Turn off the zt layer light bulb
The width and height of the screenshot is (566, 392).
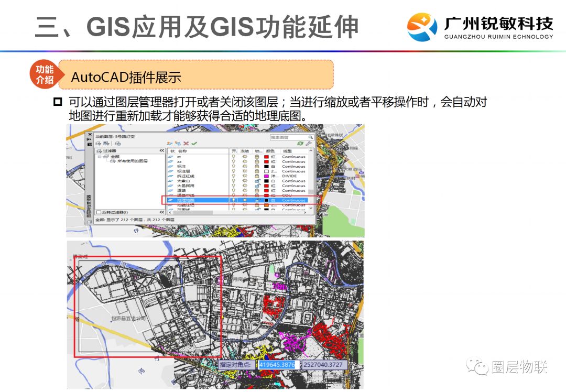(234, 157)
